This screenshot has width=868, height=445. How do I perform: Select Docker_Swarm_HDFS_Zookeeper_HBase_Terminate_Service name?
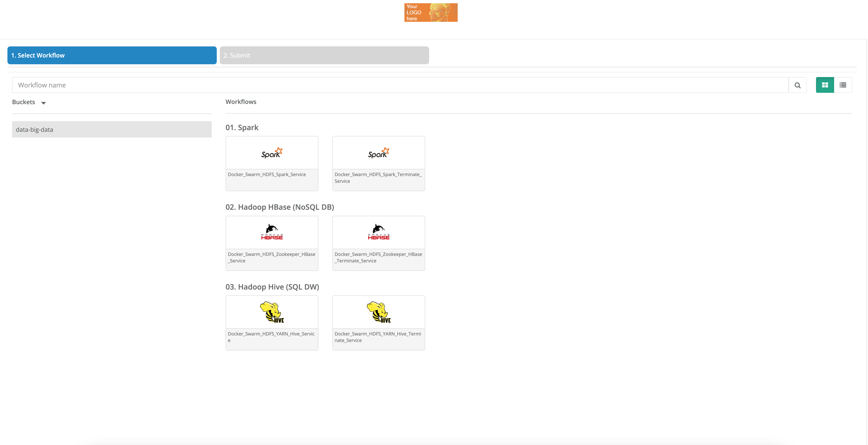378,257
